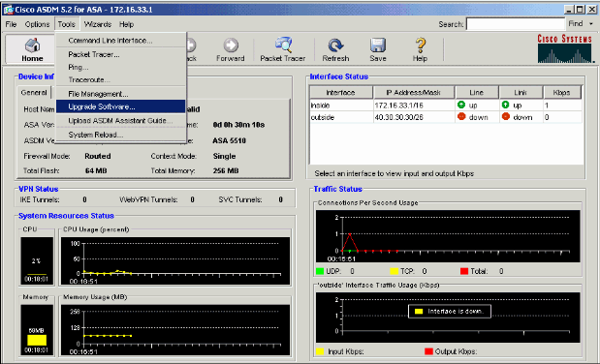Image resolution: width=600 pixels, height=364 pixels.
Task: Click the Kbps column header
Action: [x=562, y=93]
